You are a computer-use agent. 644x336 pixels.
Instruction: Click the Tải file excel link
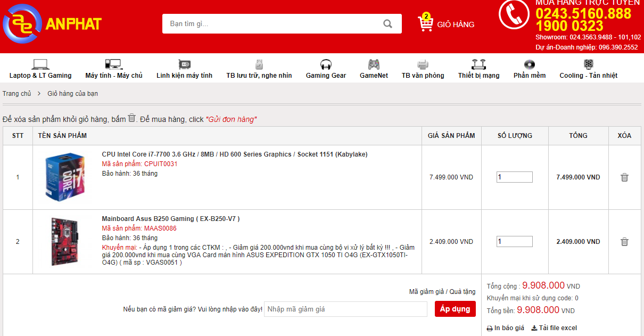point(558,328)
